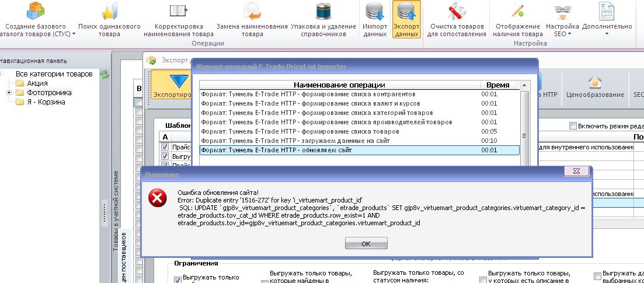Open Корректировка наименования товара
Viewport: 644px width, 283px height.
click(179, 20)
